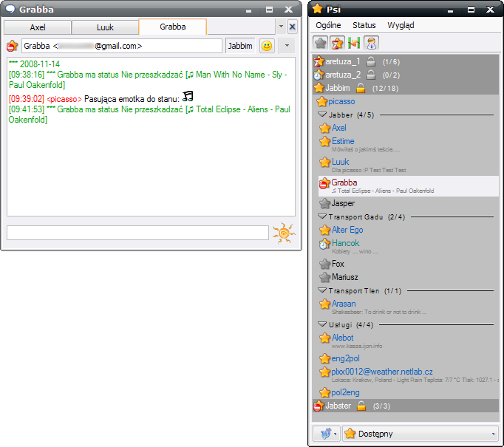Click the message input field in chat
Viewport: 504px width, 447px height.
click(x=137, y=233)
